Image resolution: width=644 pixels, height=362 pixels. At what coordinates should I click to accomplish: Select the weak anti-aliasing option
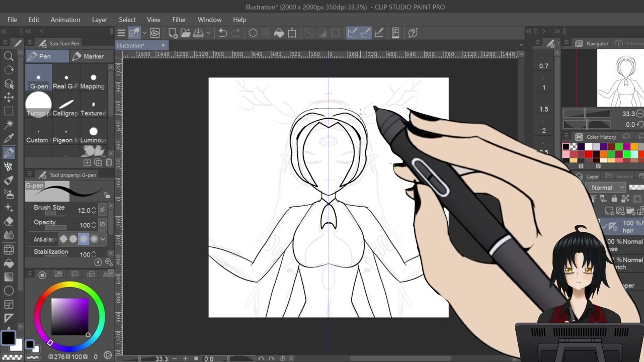point(73,239)
